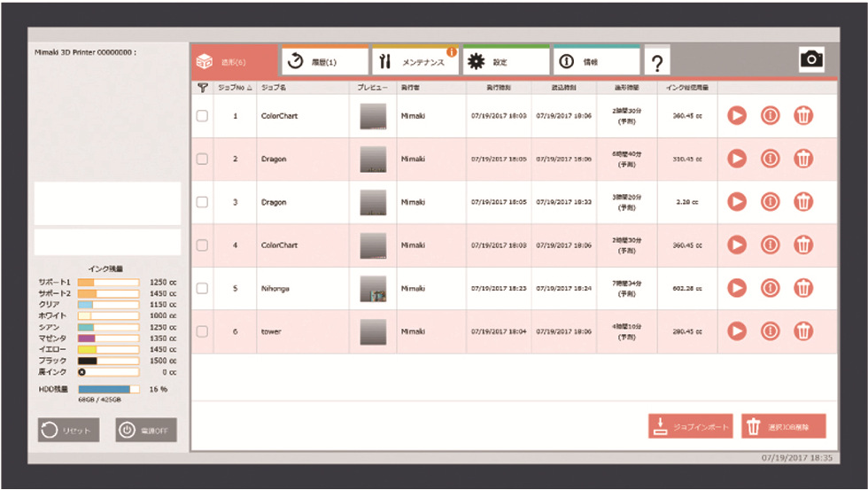
Task: Click the '68GB / 425GB' disk text
Action: (x=99, y=400)
